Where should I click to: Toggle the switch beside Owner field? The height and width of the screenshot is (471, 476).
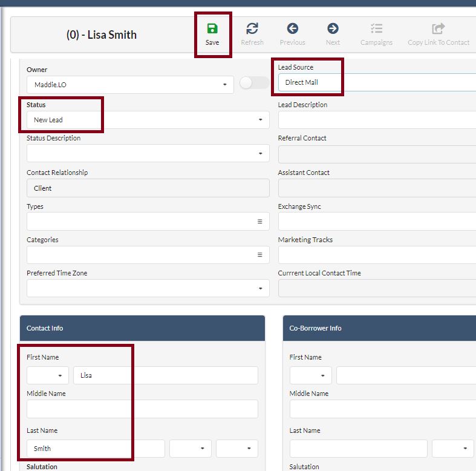pos(254,84)
